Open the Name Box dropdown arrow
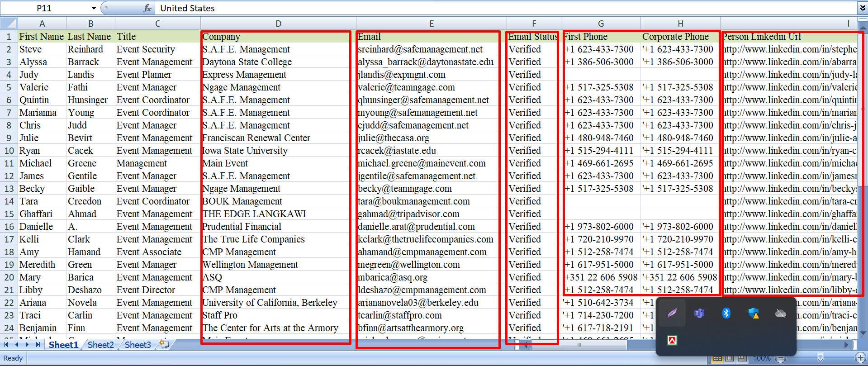 94,8
